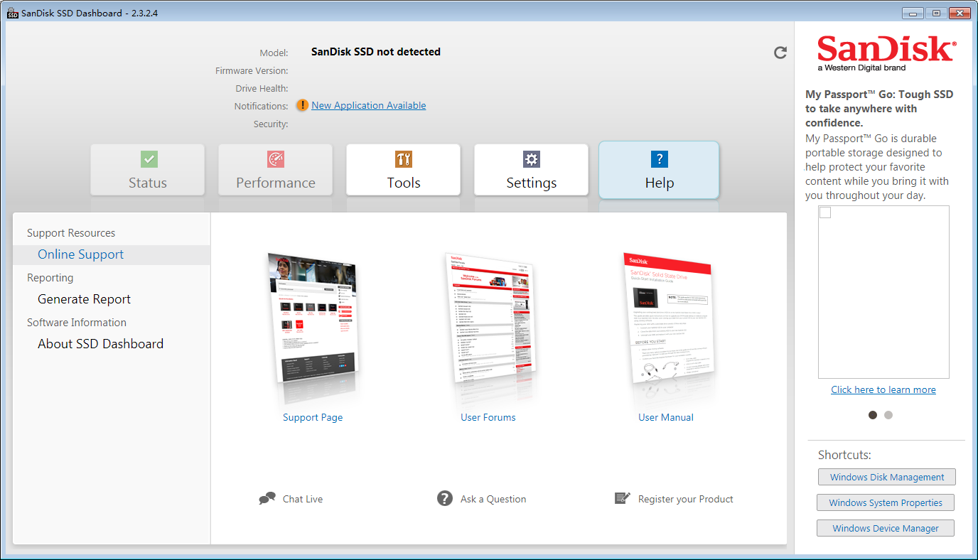978x560 pixels.
Task: Select the second carousel dot indicator
Action: click(x=888, y=415)
